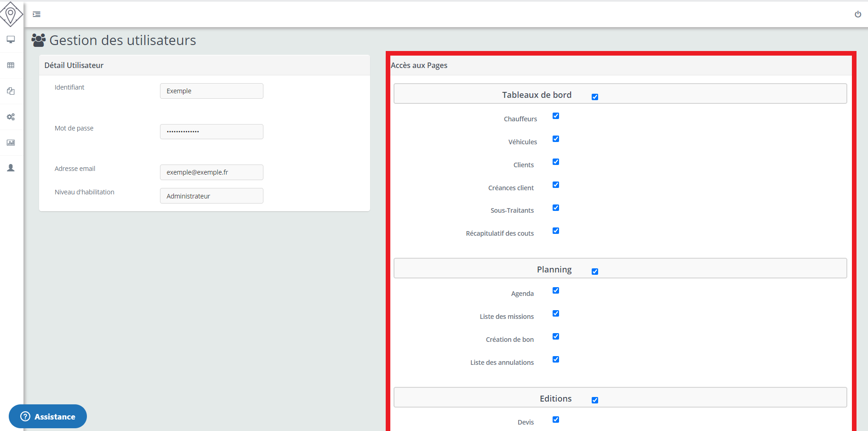The height and width of the screenshot is (431, 868).
Task: Toggle all Tableaux de bord section checkbox
Action: [x=595, y=97]
